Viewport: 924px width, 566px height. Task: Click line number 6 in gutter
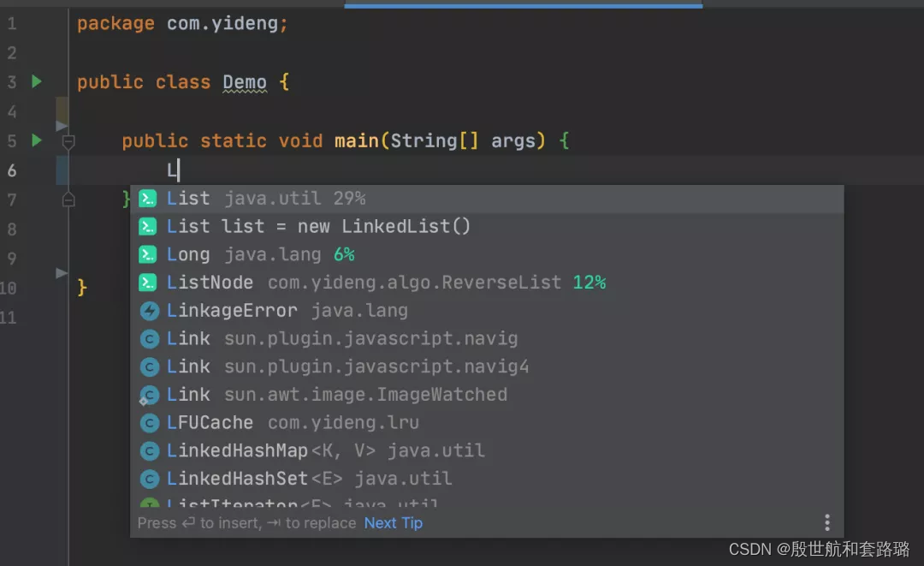coord(12,170)
